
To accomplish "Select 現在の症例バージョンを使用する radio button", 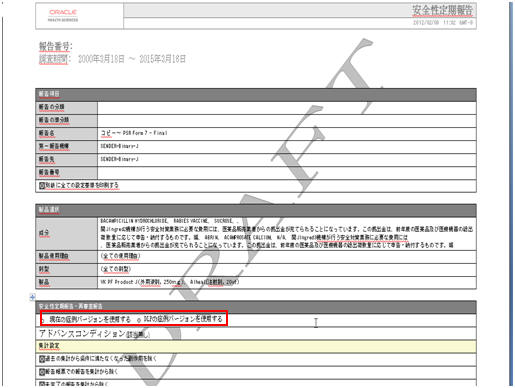I will 43,320.
